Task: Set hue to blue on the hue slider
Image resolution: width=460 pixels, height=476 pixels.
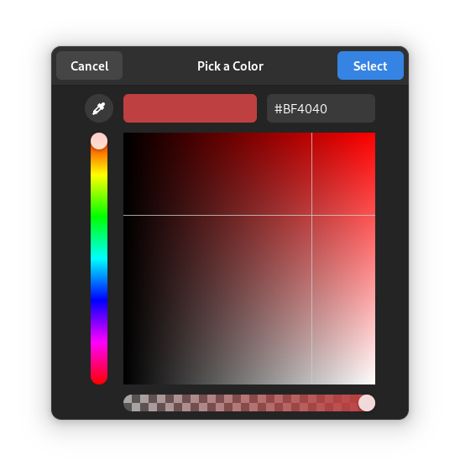Action: click(x=99, y=301)
